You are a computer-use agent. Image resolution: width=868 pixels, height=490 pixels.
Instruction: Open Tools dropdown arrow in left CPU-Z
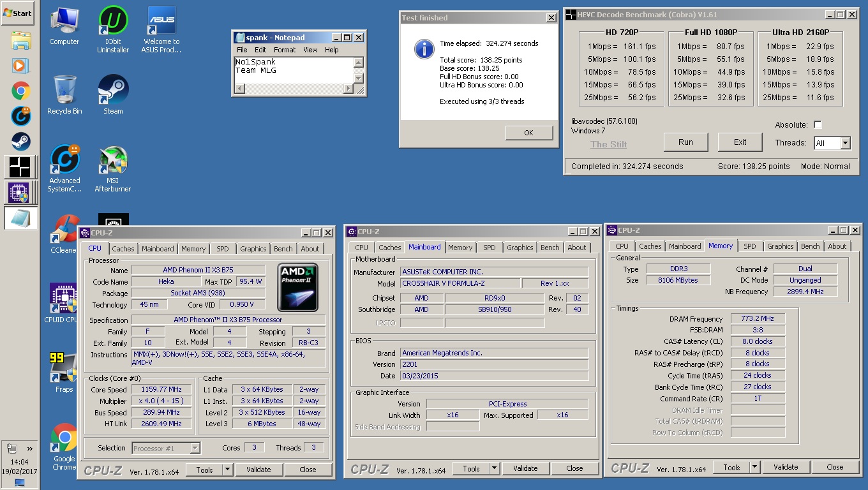(x=227, y=470)
